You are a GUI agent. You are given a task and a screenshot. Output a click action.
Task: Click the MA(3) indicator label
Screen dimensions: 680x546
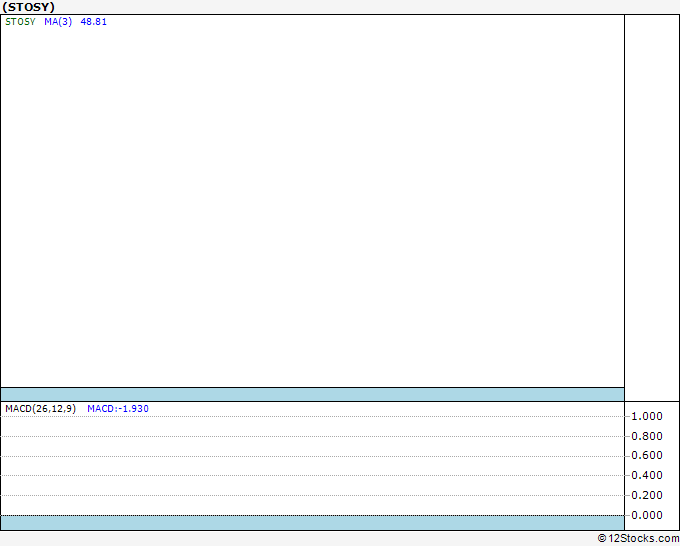coord(58,22)
